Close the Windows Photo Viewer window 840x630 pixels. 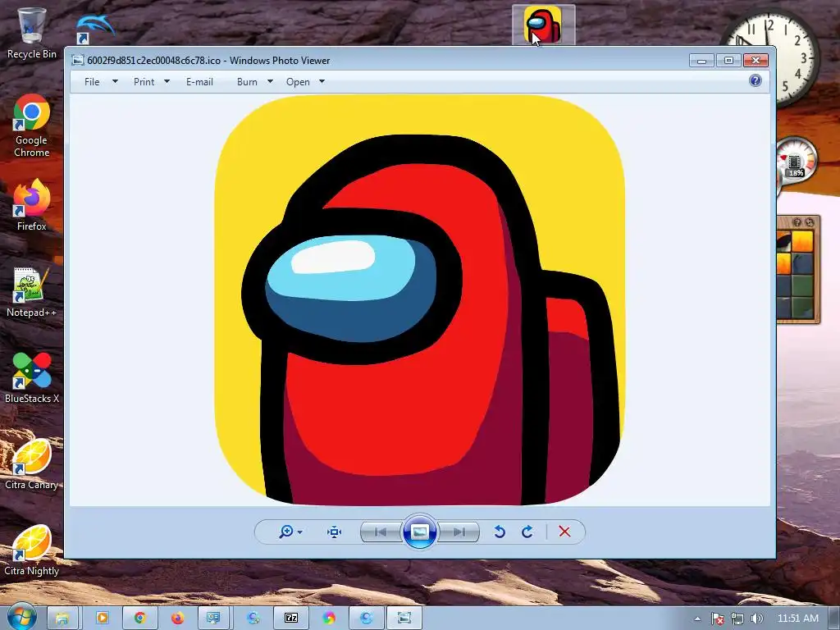pyautogui.click(x=756, y=60)
